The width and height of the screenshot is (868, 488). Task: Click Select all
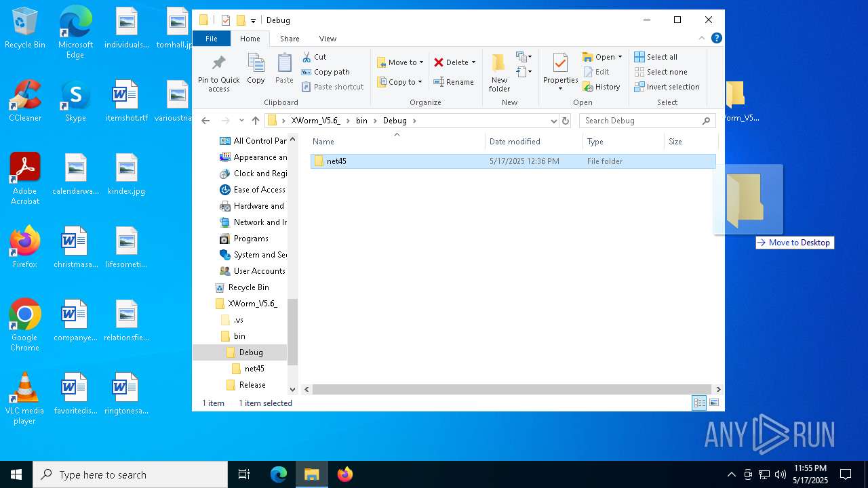tap(656, 57)
